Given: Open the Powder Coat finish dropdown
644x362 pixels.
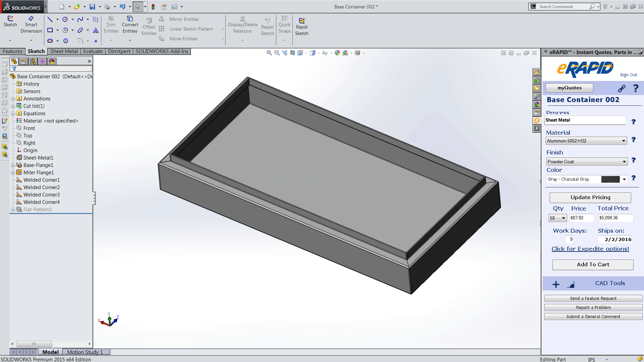Looking at the screenshot, I should coord(586,162).
